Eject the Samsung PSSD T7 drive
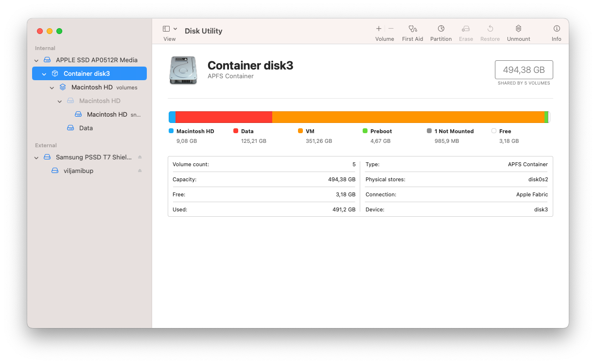 (140, 157)
